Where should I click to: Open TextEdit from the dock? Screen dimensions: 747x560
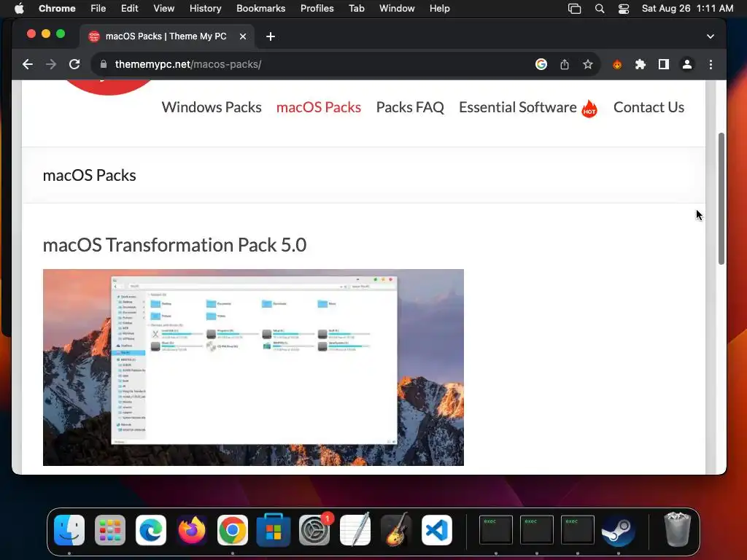(355, 529)
